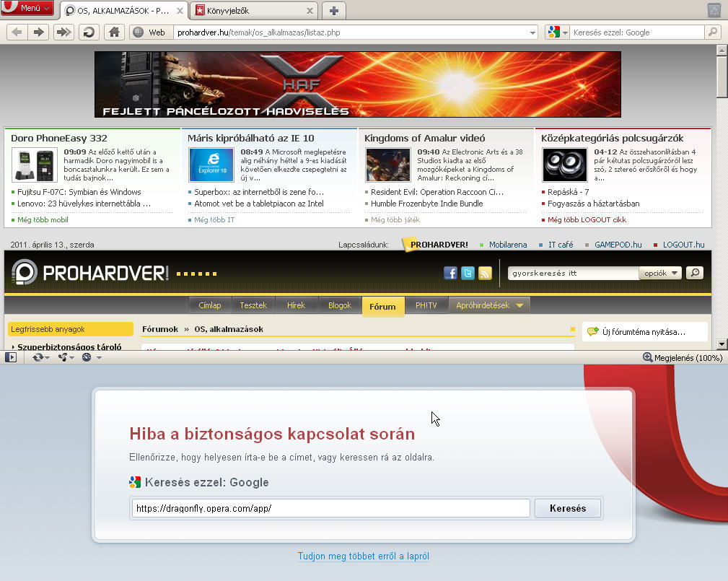Screen dimensions: 728x581
Task: Click Új fórumtéma nyitása button
Action: click(x=644, y=331)
